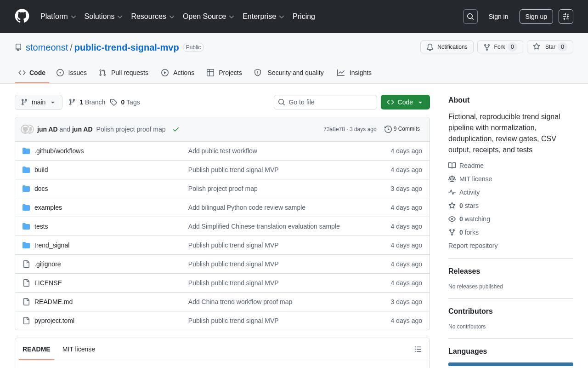Click the .github/workflows folder icon
588x368 pixels.
pos(26,151)
